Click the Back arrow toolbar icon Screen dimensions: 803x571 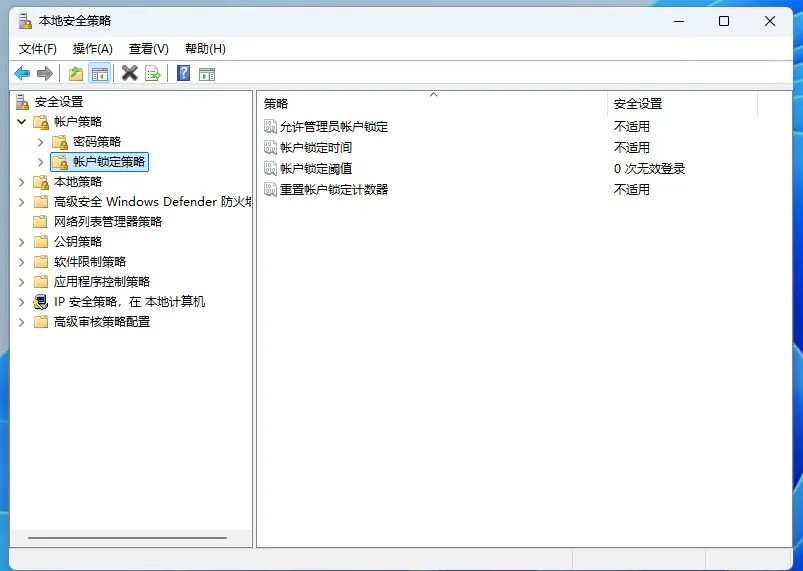click(22, 73)
